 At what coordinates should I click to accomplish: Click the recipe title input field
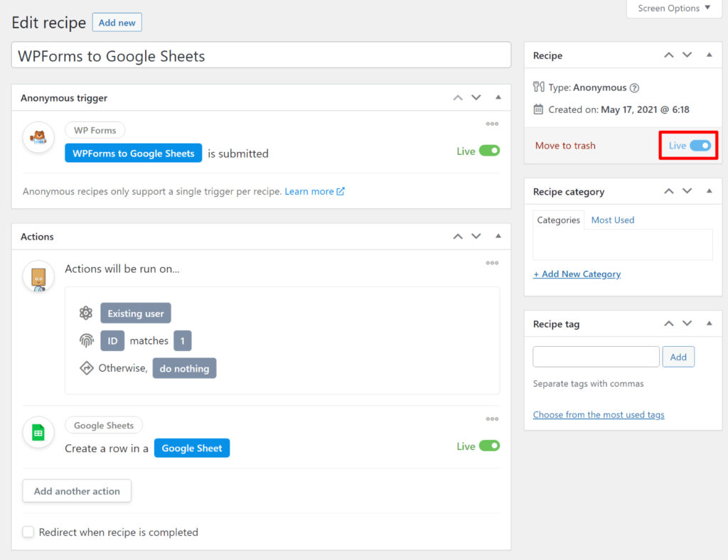point(262,55)
